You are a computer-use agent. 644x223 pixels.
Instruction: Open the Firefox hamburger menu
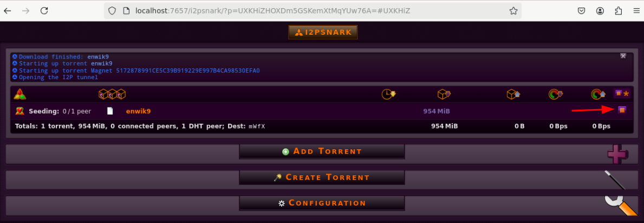[636, 11]
